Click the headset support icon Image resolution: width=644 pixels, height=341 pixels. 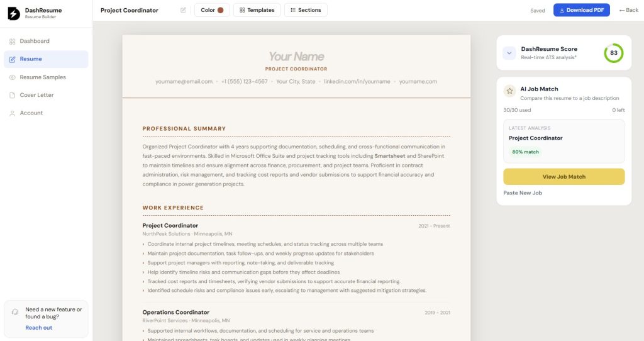click(15, 312)
